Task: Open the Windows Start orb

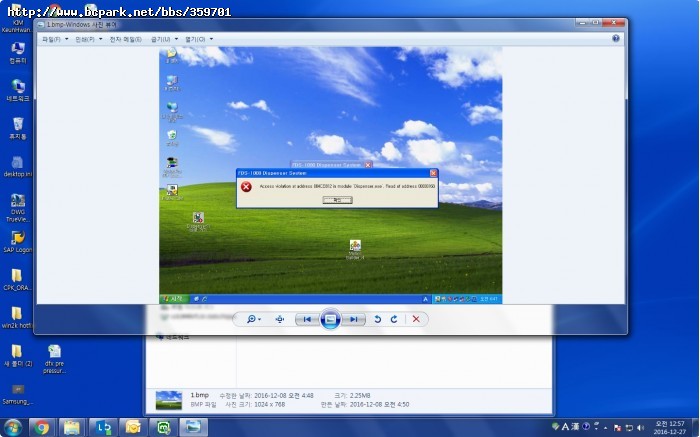Action: click(x=12, y=428)
